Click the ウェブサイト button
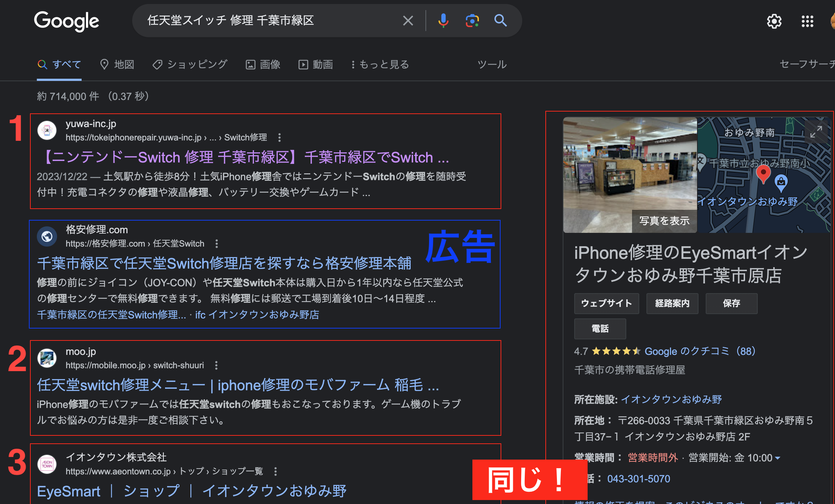This screenshot has width=835, height=504. pos(606,303)
